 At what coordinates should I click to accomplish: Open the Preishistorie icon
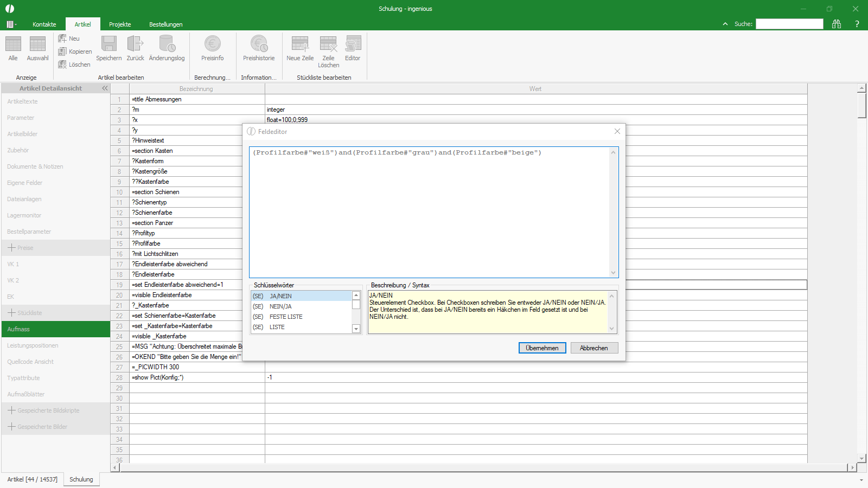click(259, 44)
